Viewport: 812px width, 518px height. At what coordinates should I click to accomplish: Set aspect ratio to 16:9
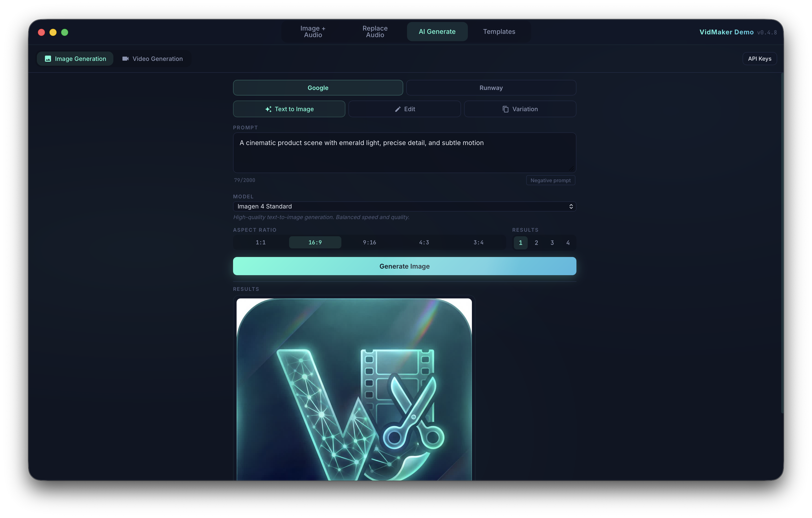click(315, 242)
